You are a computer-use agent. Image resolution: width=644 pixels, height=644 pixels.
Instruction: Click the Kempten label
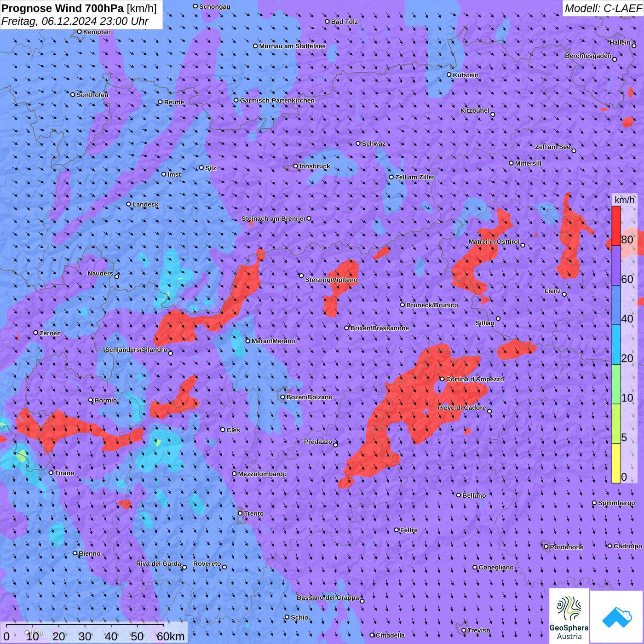(97, 32)
